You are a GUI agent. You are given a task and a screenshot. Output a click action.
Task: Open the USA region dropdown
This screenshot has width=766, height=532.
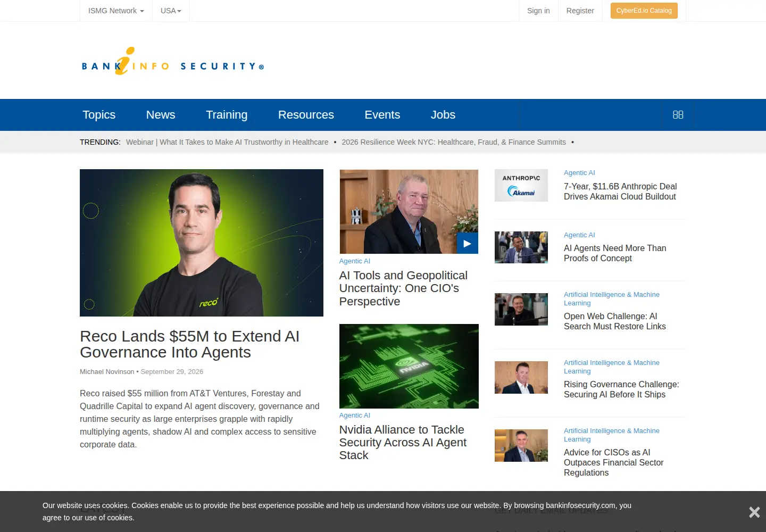click(x=171, y=11)
